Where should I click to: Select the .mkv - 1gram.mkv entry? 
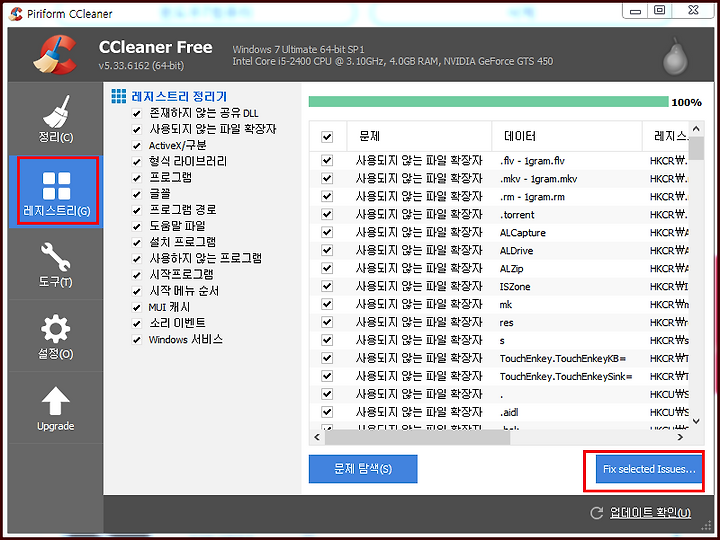tap(538, 179)
